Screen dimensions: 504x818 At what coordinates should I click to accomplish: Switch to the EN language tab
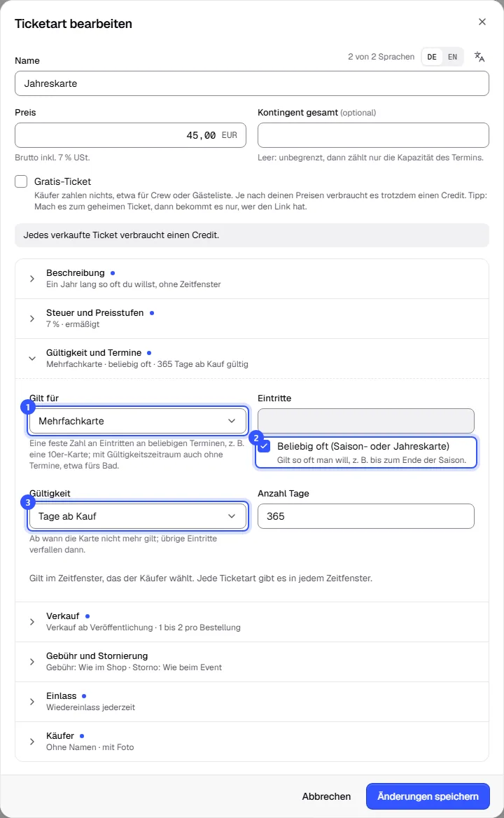[452, 57]
